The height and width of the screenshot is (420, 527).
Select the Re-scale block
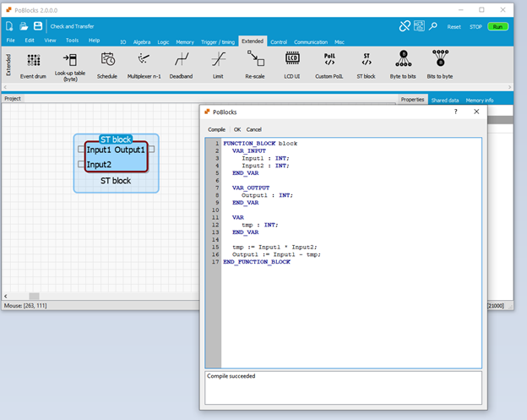pos(255,66)
